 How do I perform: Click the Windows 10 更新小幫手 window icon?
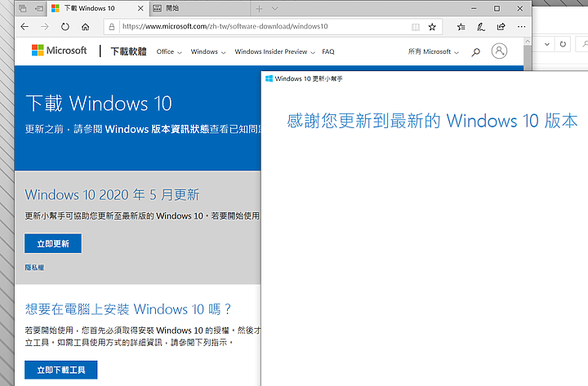pyautogui.click(x=269, y=78)
